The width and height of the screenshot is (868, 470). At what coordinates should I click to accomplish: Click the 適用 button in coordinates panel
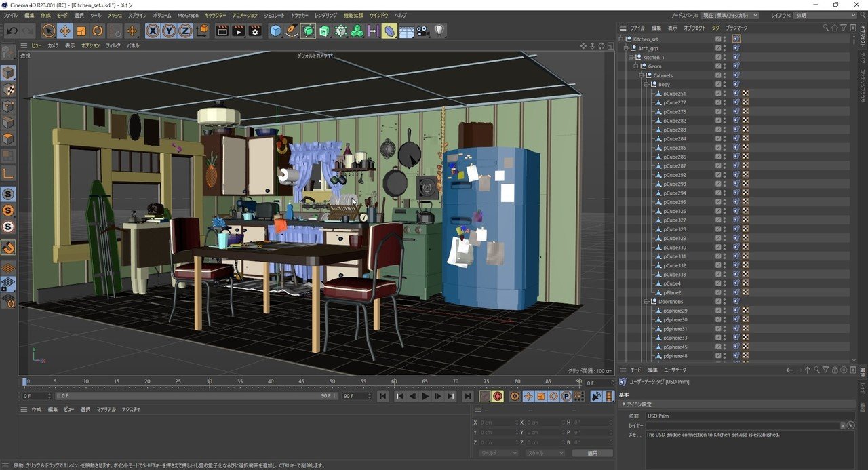592,453
